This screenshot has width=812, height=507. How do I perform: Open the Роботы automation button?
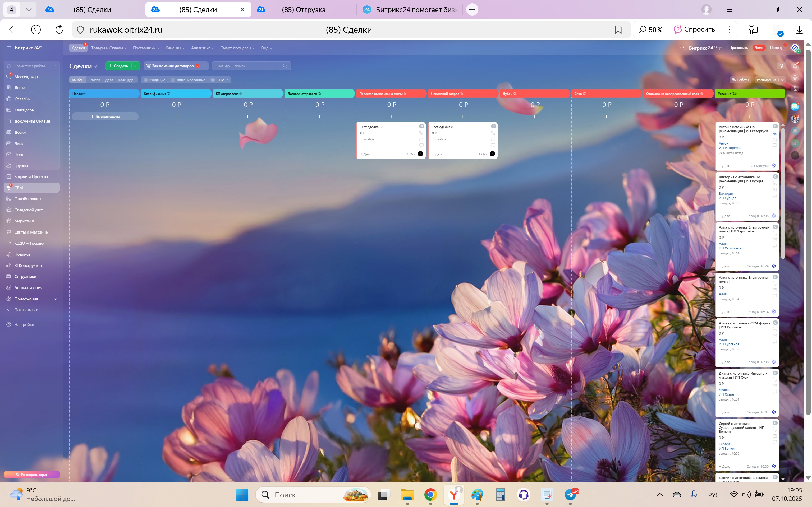point(740,80)
